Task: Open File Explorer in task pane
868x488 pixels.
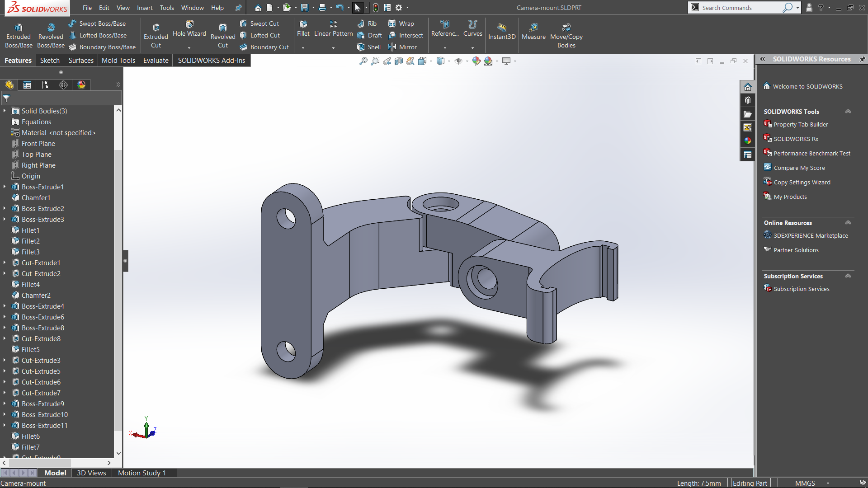Action: (x=748, y=114)
